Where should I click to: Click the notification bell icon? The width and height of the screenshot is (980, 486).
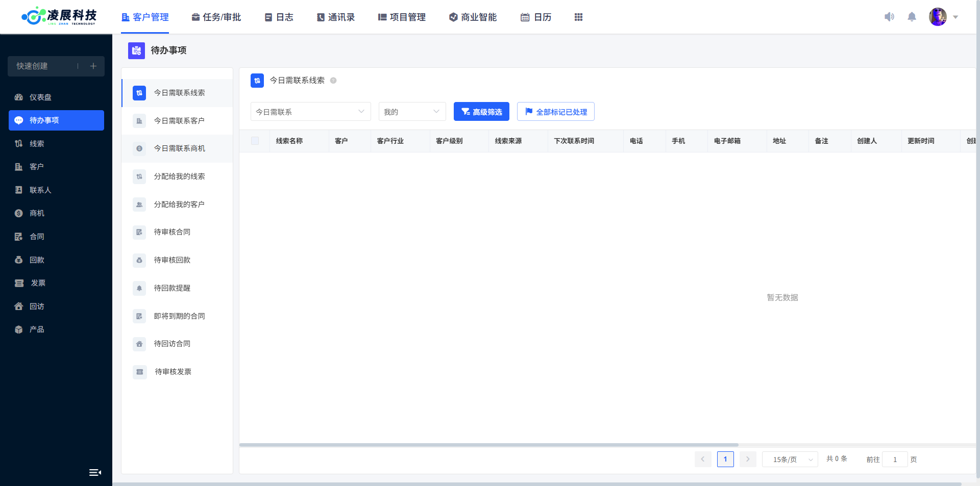pyautogui.click(x=912, y=17)
